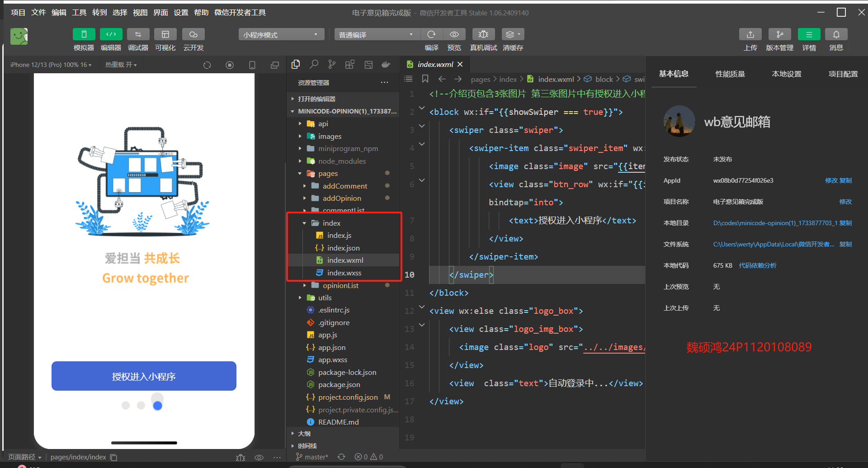Toggle the debugger panel button
This screenshot has height=468, width=868.
[138, 34]
